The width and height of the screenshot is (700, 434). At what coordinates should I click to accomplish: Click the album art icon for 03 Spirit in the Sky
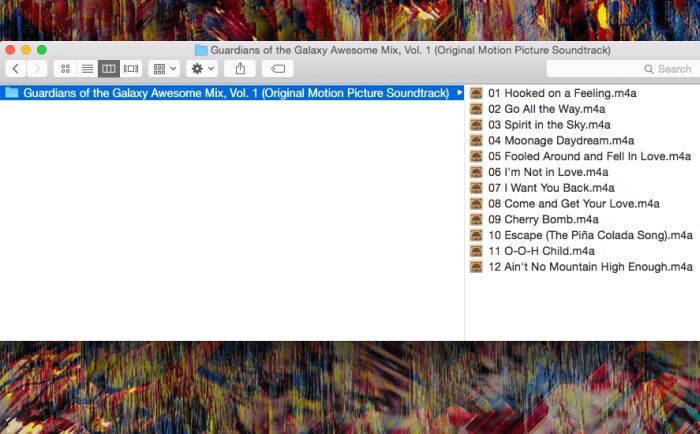click(x=476, y=125)
